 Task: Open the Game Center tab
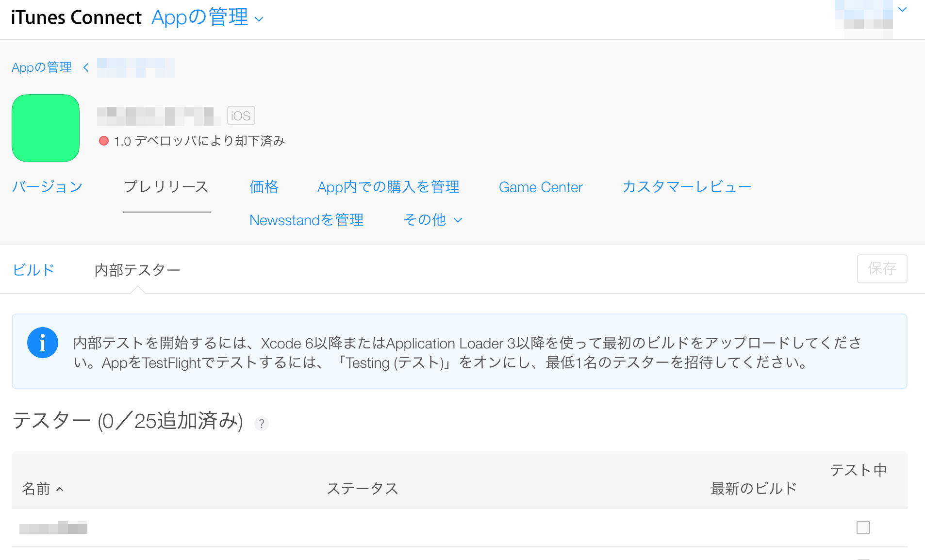(541, 187)
